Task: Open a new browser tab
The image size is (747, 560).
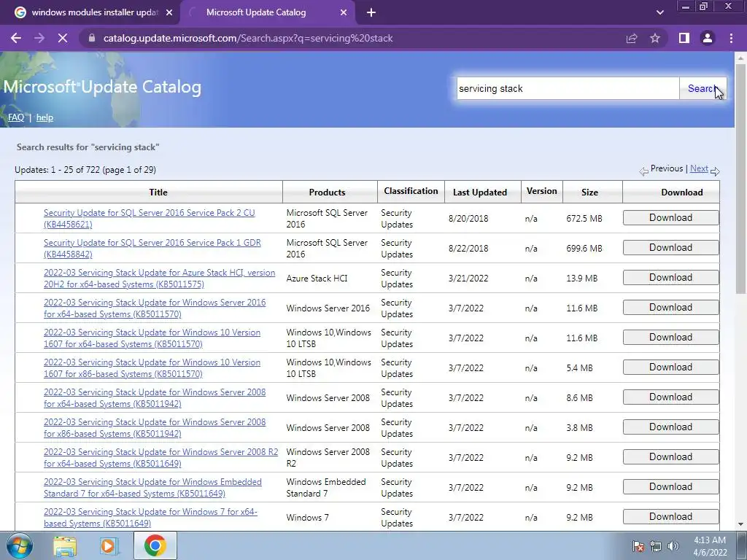Action: [x=371, y=13]
